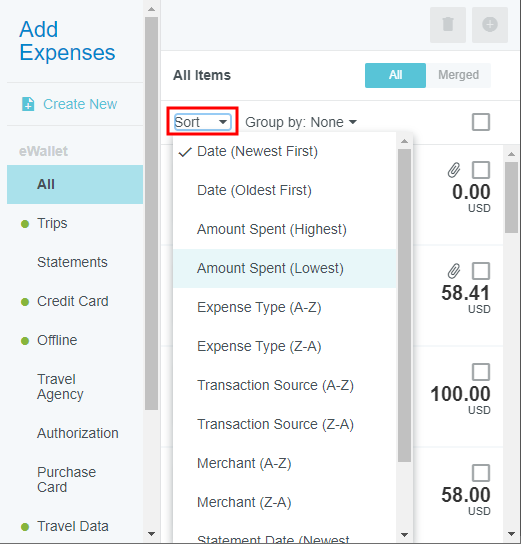The image size is (521, 544).
Task: Tick the checkbox for the 58.00 USD item
Action: tap(481, 473)
